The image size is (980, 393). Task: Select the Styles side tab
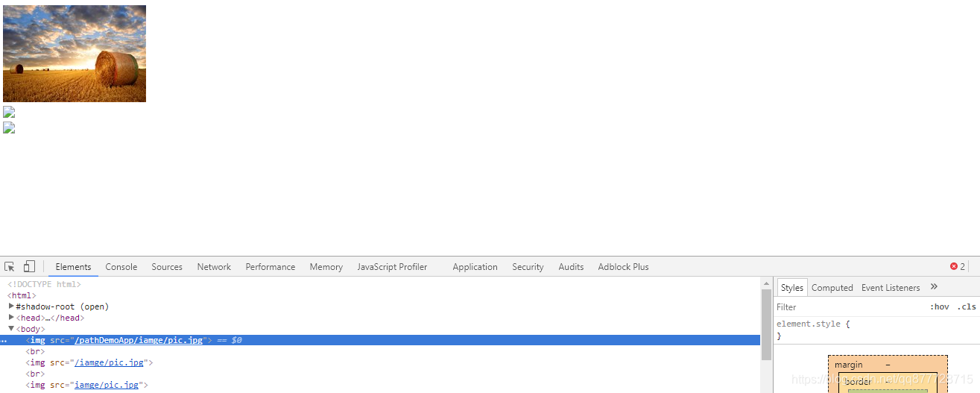792,288
